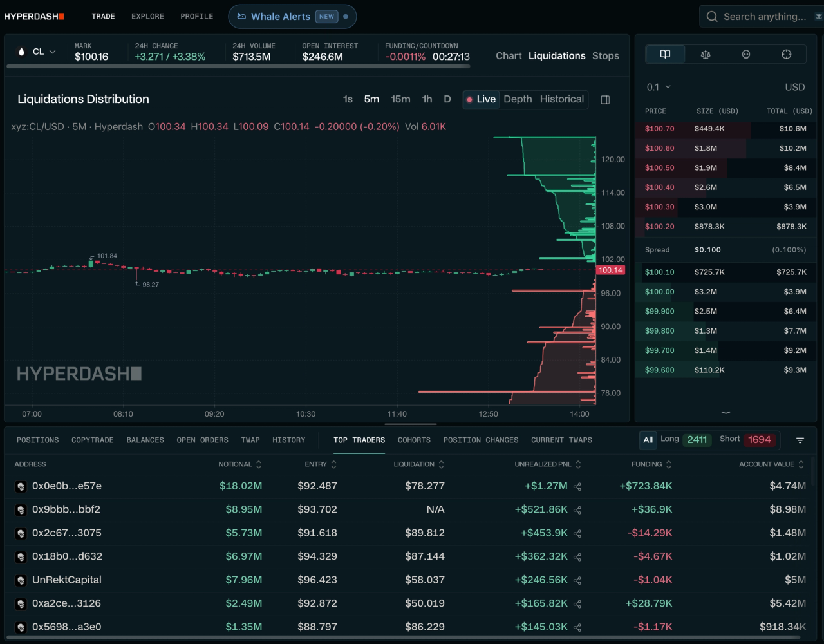Sort by Unrealized PNL column
824x644 pixels.
click(x=548, y=464)
